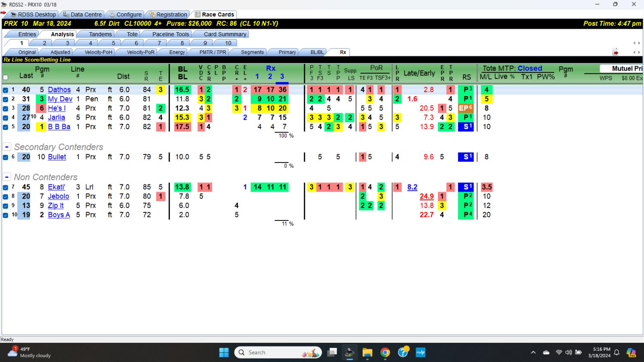The width and height of the screenshot is (644, 362).
Task: Click the 24.9 Late/Early value for Jebolo
Action: tap(427, 196)
